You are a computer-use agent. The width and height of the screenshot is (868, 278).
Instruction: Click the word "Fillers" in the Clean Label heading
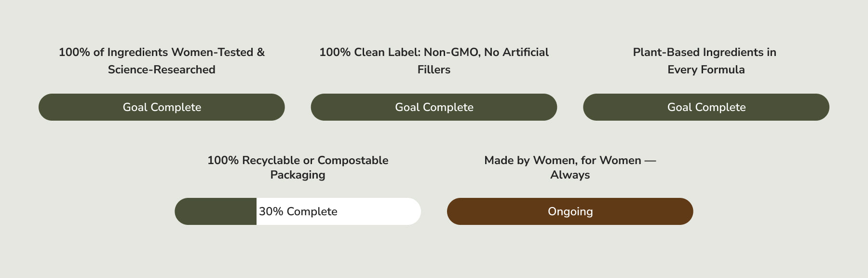(x=434, y=69)
